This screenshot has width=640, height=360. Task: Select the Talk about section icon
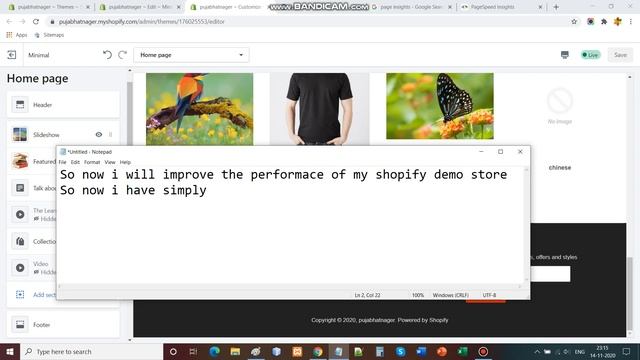[20, 188]
